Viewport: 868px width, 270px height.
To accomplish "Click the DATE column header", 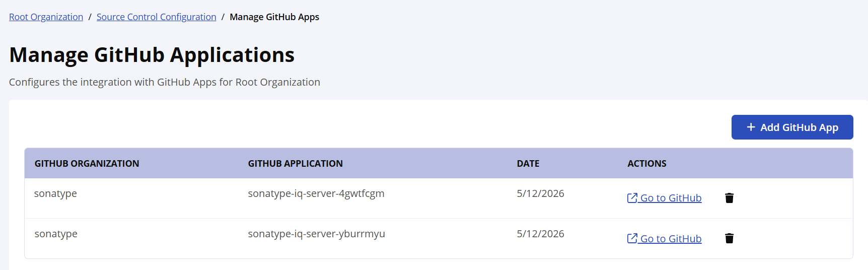I will 528,164.
